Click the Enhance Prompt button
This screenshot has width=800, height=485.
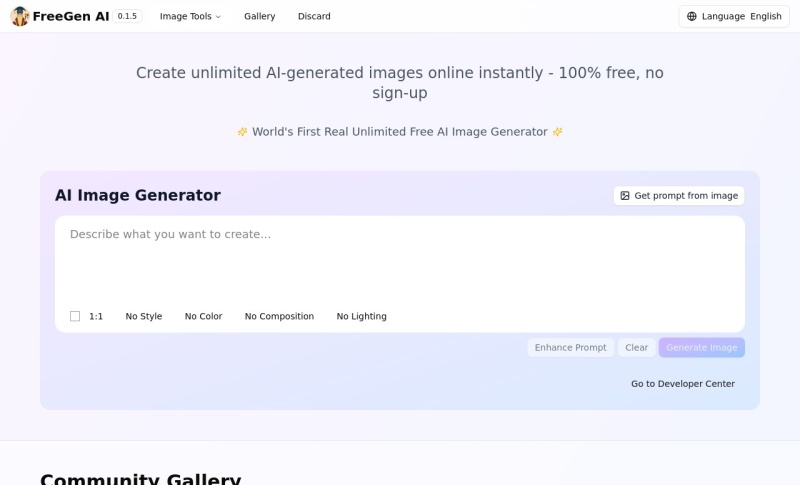[x=571, y=348]
